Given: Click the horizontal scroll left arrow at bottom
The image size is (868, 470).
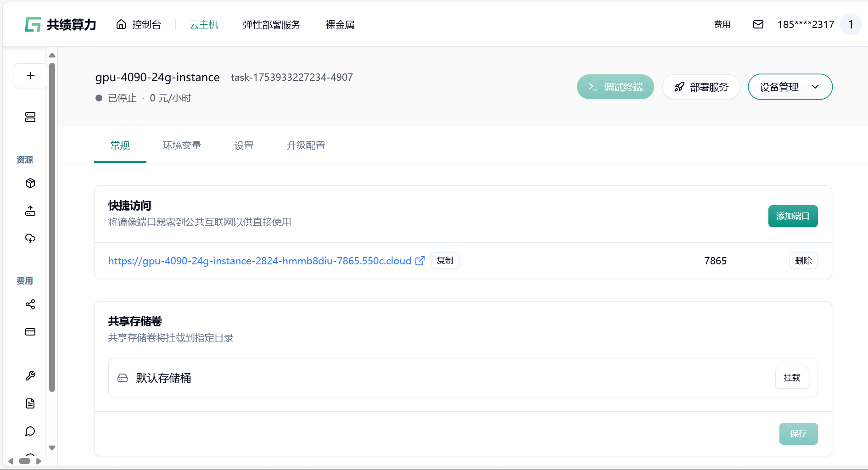Looking at the screenshot, I should 11,461.
